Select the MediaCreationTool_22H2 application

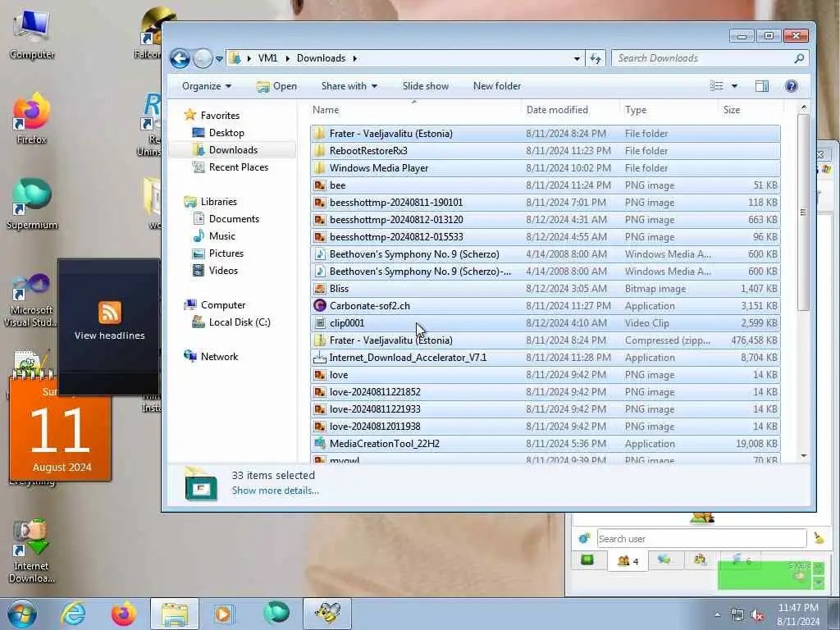545,444
